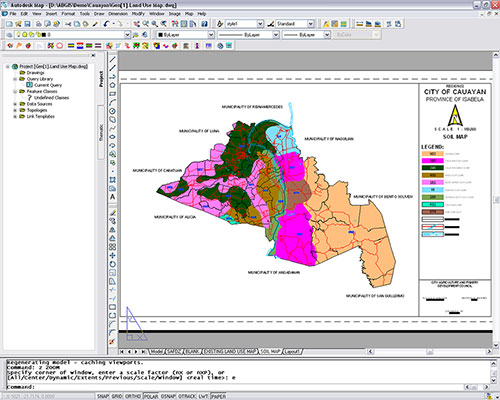
Task: Open the ByLayer lineweight dropdown
Action: pyautogui.click(x=327, y=35)
